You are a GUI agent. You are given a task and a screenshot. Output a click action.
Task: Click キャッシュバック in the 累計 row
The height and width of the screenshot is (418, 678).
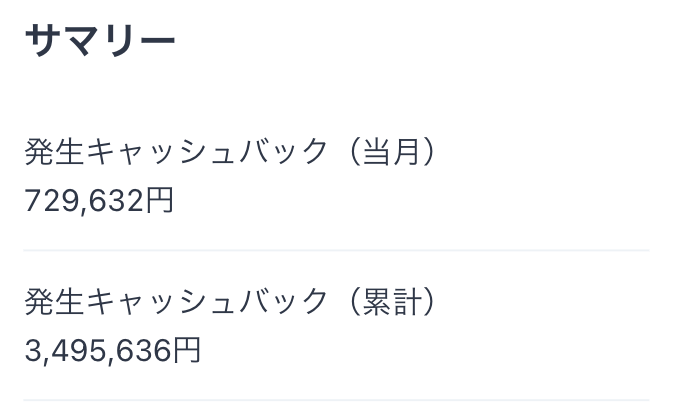click(x=207, y=302)
